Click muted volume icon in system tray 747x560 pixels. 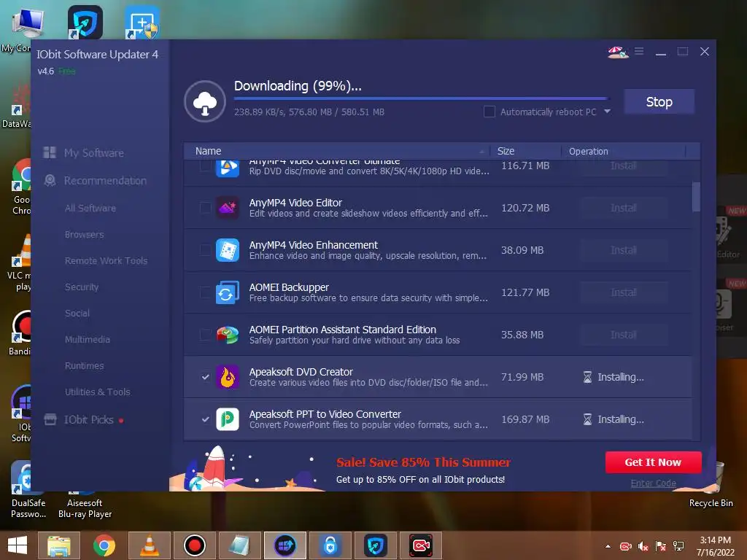(643, 546)
